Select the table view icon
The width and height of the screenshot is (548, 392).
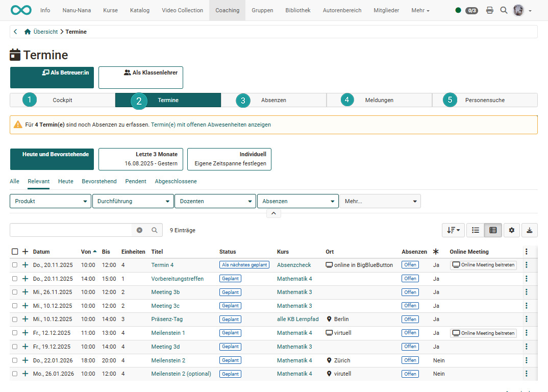(x=493, y=230)
